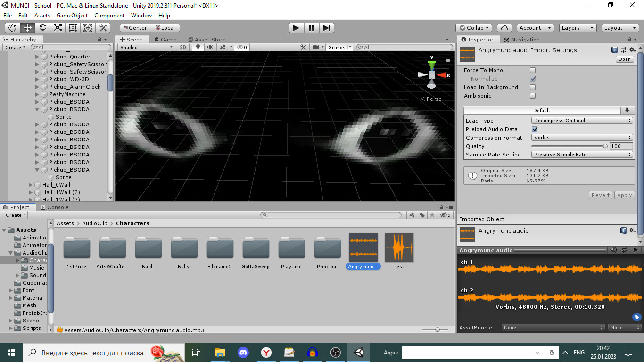
Task: Adjust the audio Quality slider
Action: 605,146
